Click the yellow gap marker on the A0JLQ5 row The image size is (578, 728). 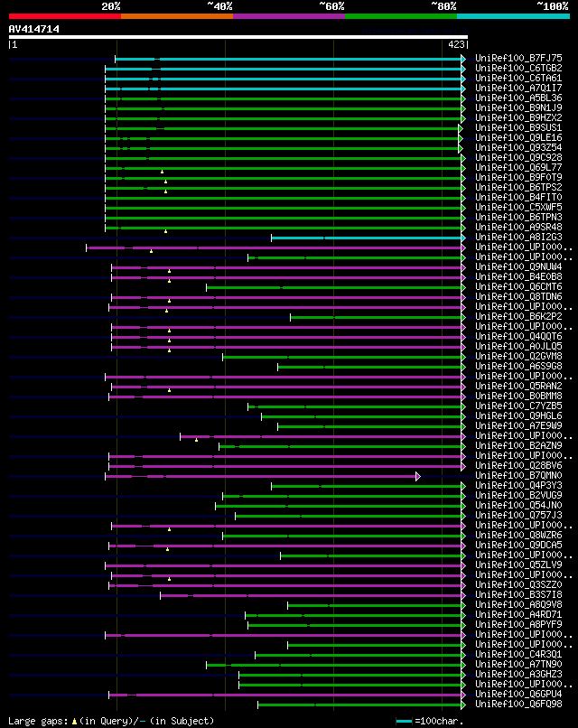tap(170, 350)
